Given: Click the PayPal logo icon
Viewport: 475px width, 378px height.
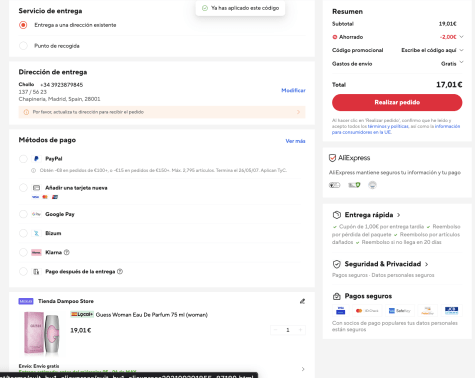Looking at the screenshot, I should coord(36,159).
